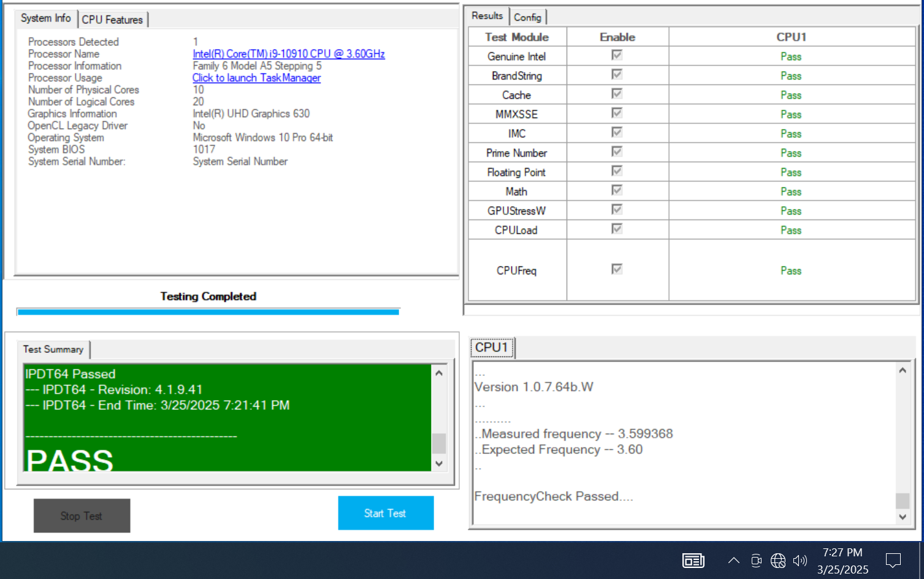924x579 pixels.
Task: Click the 'Version 1.0.7.64b.W' log line
Action: [x=534, y=387]
